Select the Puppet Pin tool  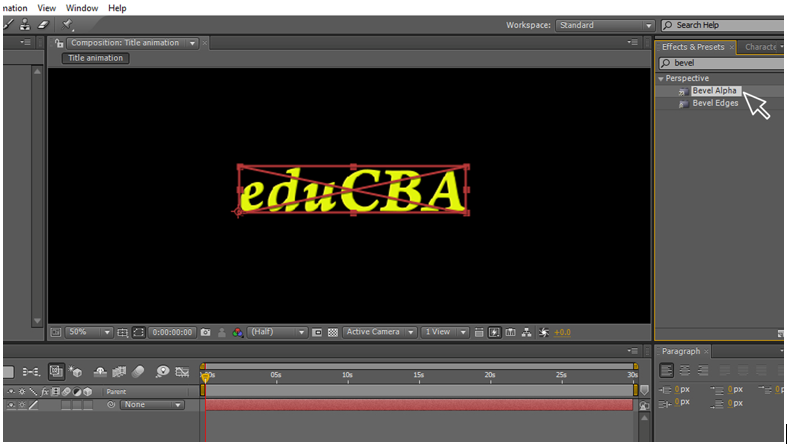point(67,25)
